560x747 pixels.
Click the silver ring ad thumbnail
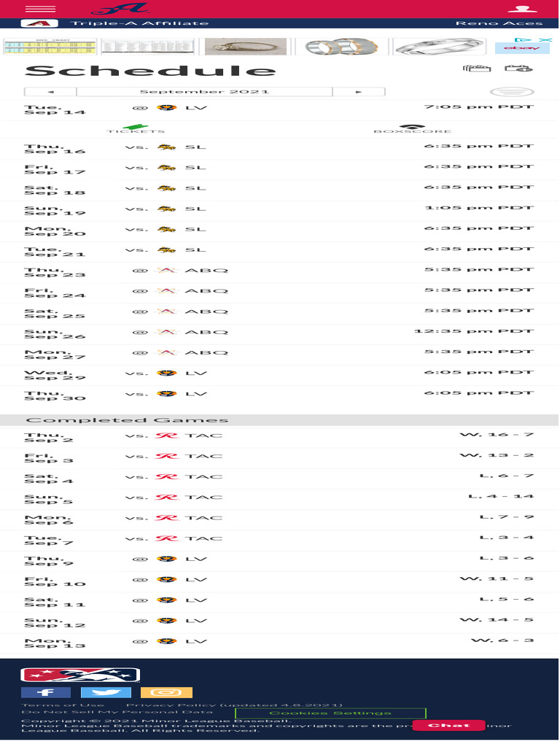click(440, 47)
